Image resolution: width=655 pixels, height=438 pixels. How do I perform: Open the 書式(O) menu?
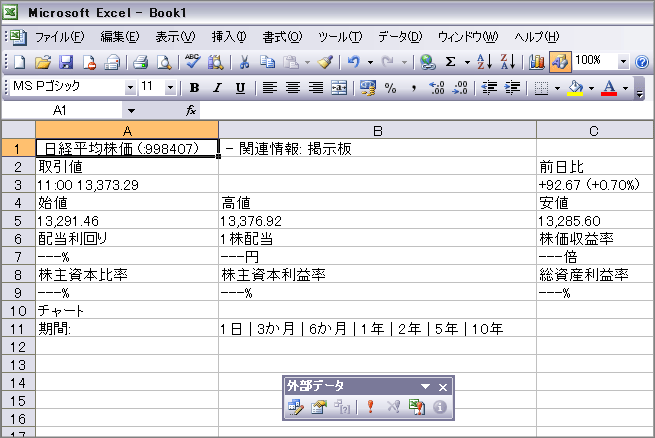tap(282, 37)
